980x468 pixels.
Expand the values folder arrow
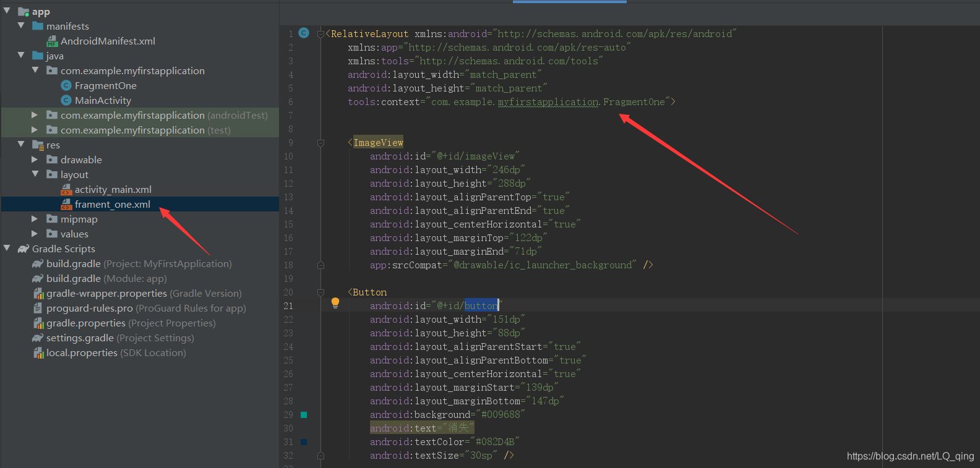coord(35,234)
